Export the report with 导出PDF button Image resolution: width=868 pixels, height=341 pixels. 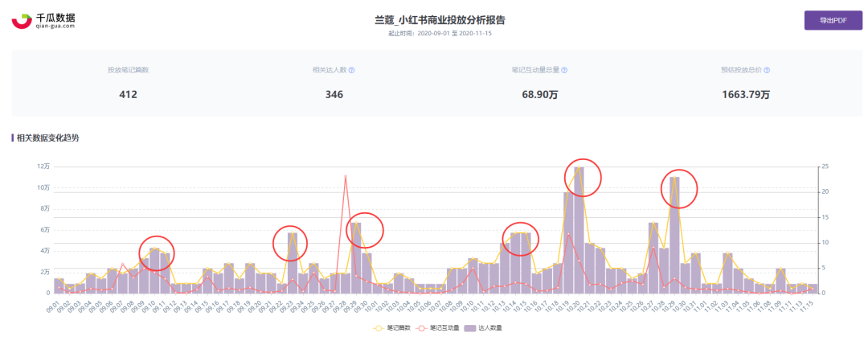pos(833,20)
